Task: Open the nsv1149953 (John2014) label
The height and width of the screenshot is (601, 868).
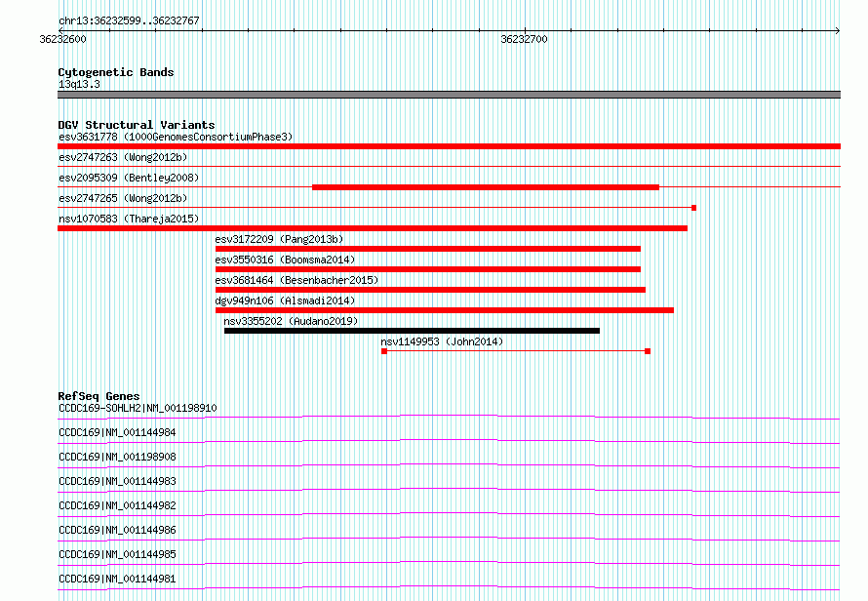Action: click(442, 341)
